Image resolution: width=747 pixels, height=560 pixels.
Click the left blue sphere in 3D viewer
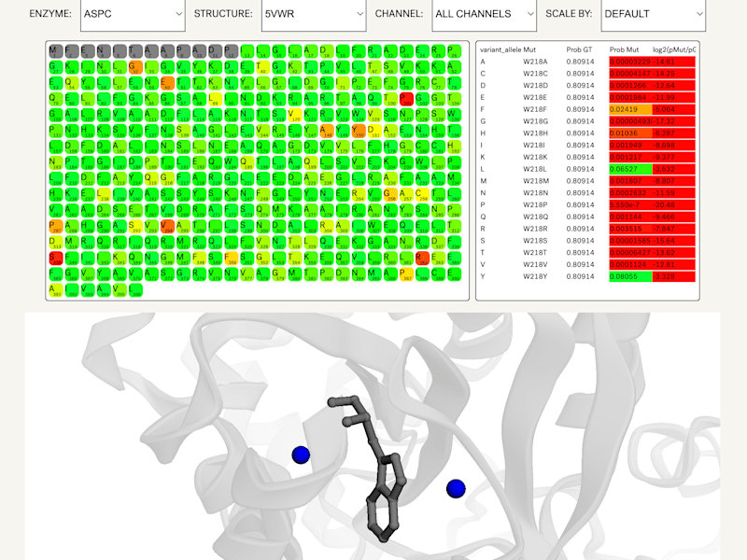tap(301, 455)
